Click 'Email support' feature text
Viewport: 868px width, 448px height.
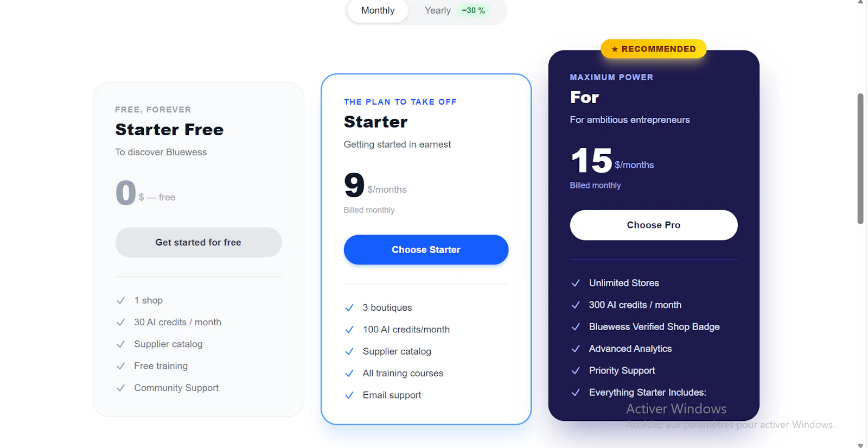click(392, 395)
